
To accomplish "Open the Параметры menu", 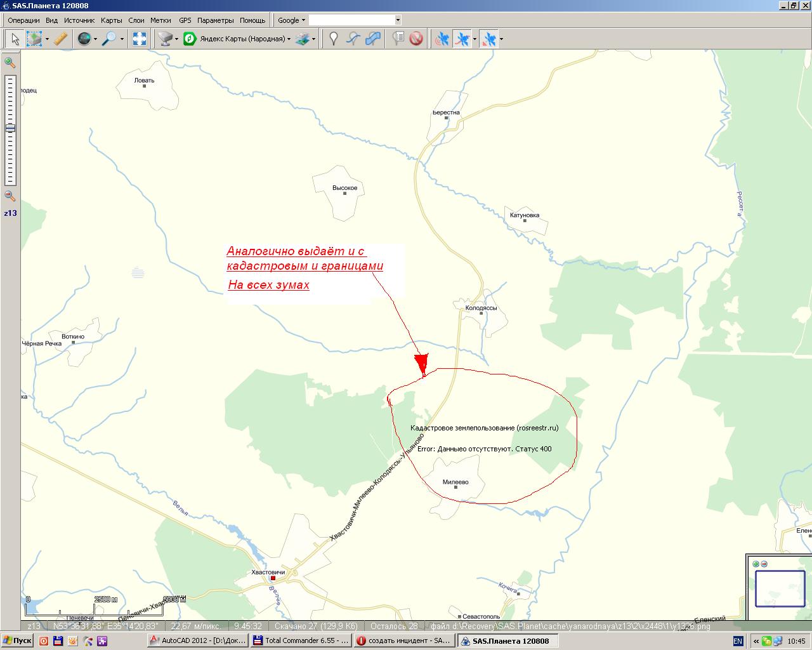I will coord(216,20).
